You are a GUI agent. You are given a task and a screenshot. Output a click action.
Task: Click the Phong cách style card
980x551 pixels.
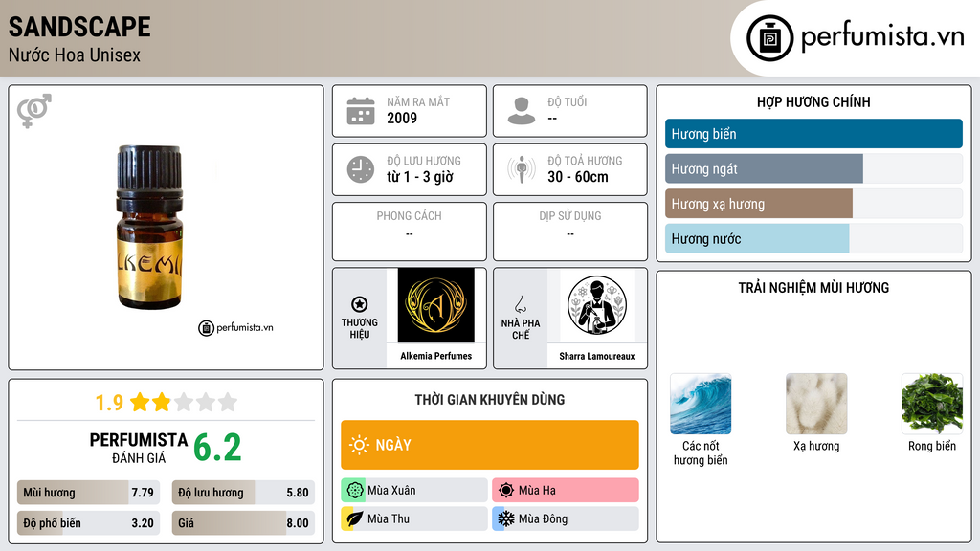(x=410, y=231)
